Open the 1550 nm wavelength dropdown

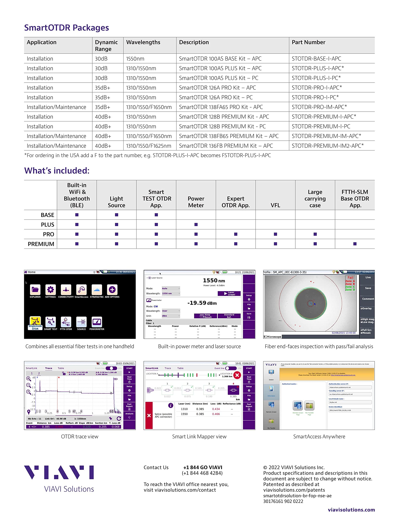pos(171,293)
